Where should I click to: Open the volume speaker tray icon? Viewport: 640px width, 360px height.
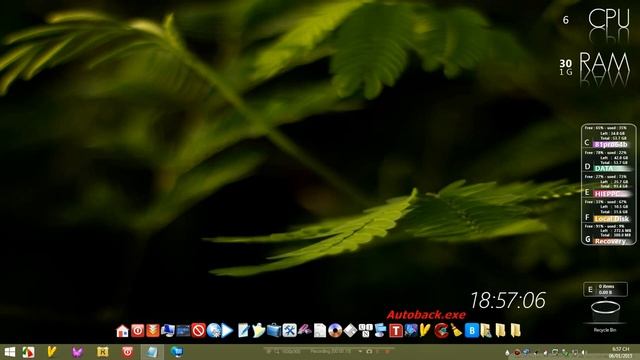[x=584, y=352]
